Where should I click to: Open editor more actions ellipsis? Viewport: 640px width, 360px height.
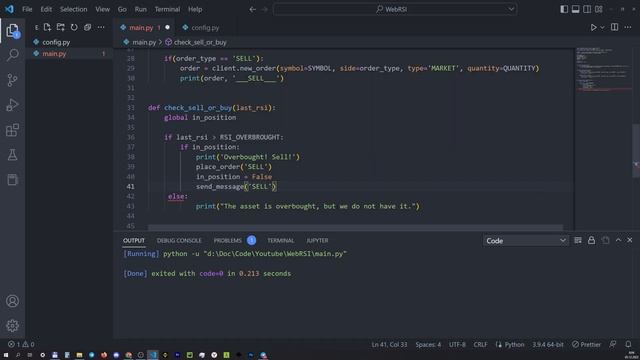pyautogui.click(x=628, y=27)
